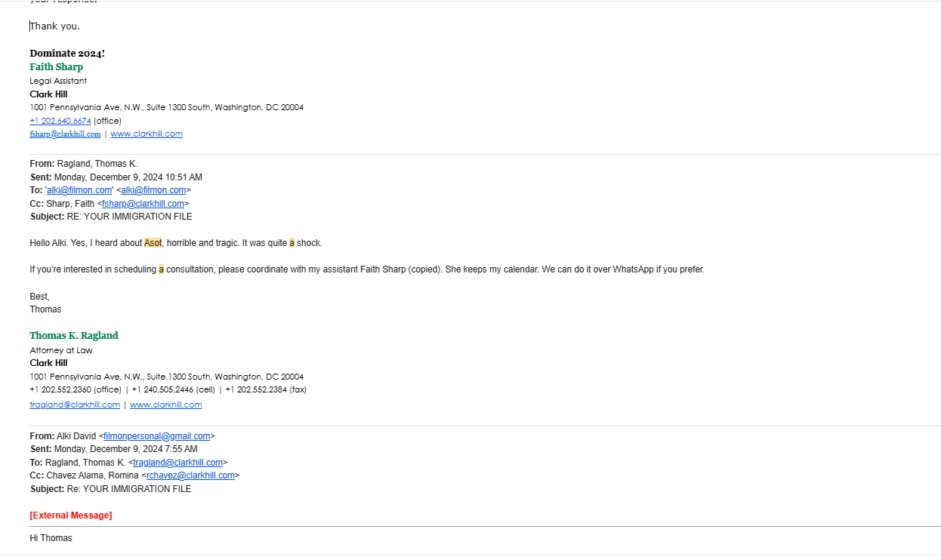
Task: Click highlighted "a" before the word consultation
Action: coord(161,269)
